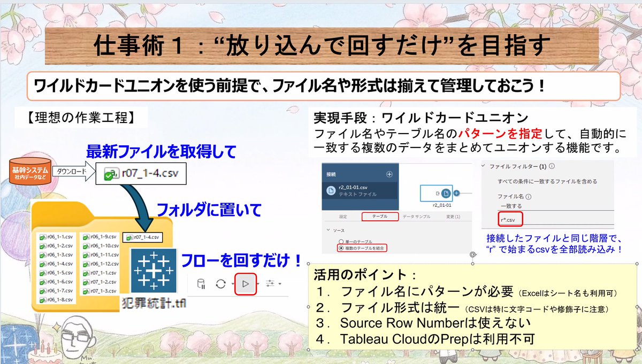Click the Run Flow play button

(246, 284)
